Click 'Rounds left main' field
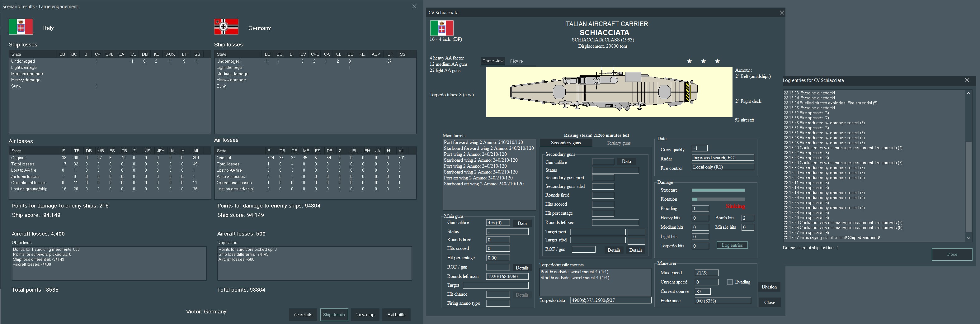 click(x=507, y=276)
